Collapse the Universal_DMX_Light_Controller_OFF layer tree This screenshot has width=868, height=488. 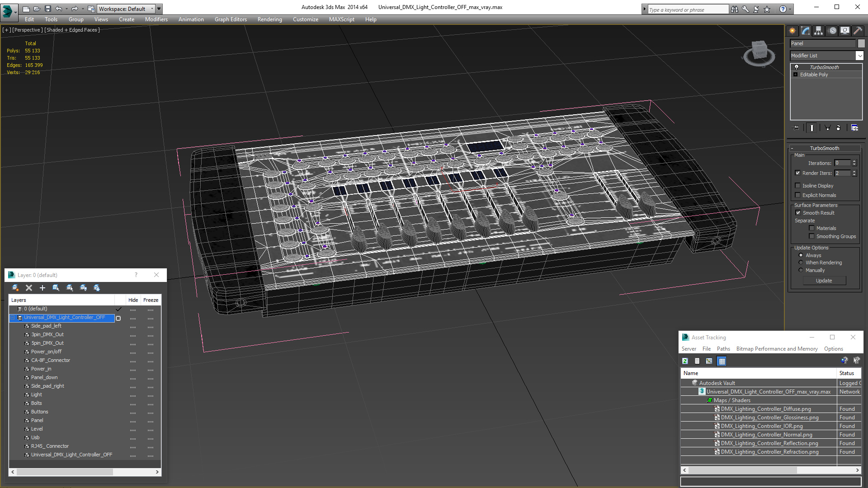click(x=13, y=318)
